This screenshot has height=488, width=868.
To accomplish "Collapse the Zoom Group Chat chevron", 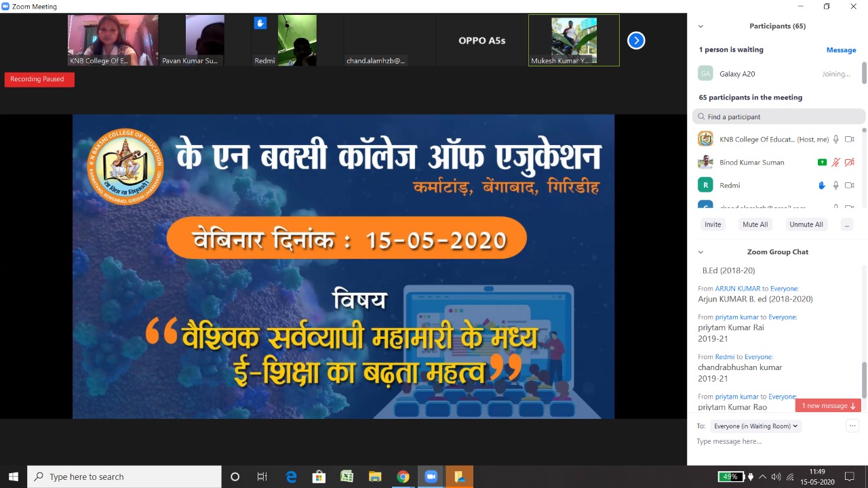I will click(x=701, y=252).
